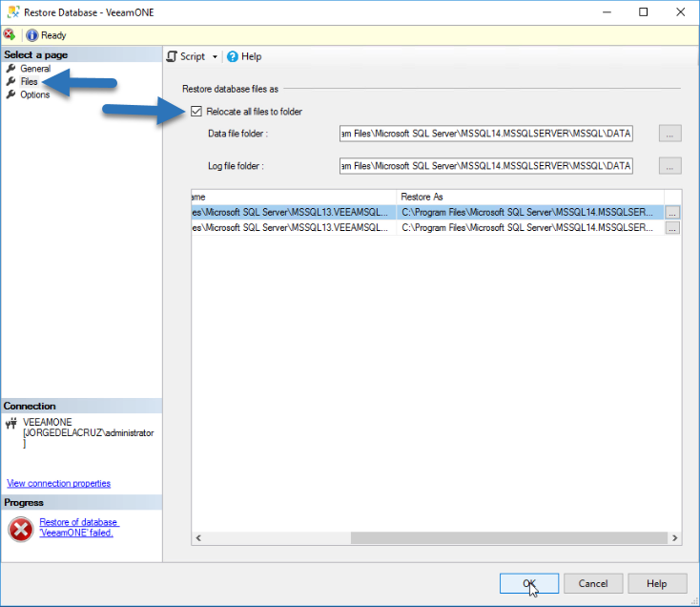Click the Log file folder path field
This screenshot has width=700, height=607.
(x=486, y=166)
